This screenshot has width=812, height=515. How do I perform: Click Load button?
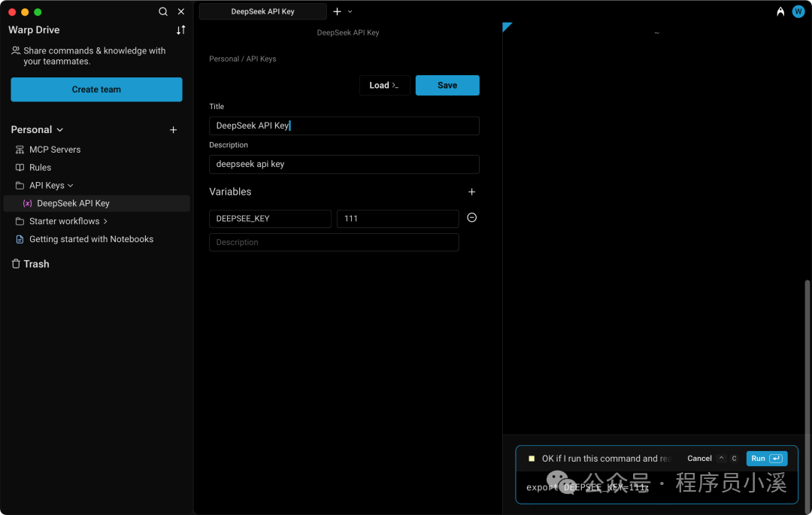[x=384, y=86]
